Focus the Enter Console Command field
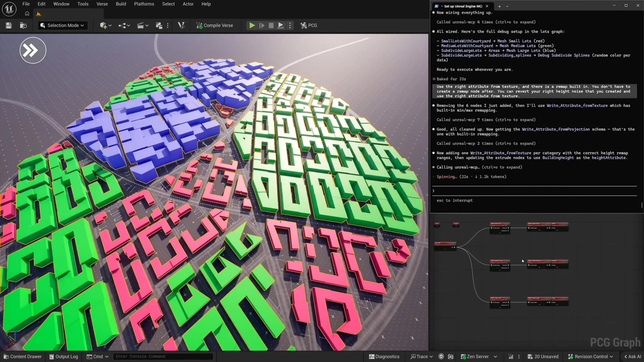Image resolution: width=644 pixels, height=362 pixels. 163,356
